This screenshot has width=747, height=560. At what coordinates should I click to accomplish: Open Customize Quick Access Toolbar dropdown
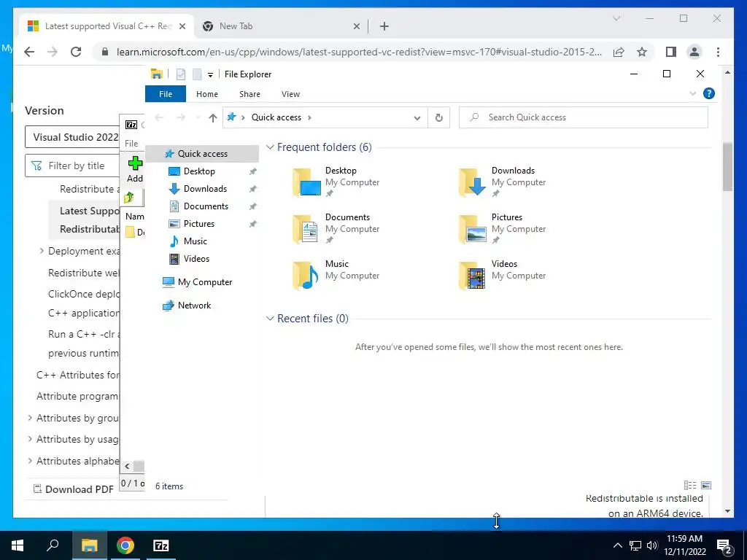(x=210, y=75)
